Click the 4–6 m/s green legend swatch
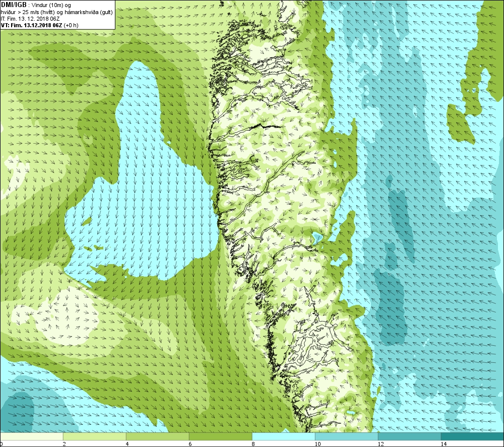 coord(157,436)
